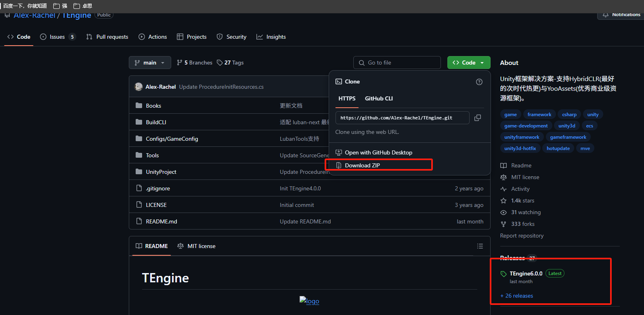
Task: Open the 5 Branches link
Action: pos(195,63)
